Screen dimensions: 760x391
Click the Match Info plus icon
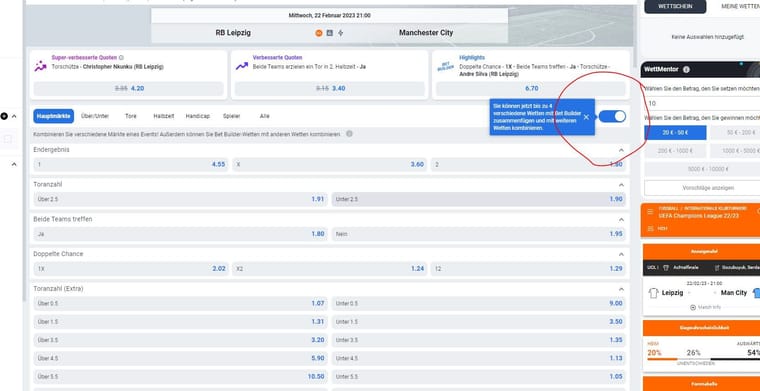pos(693,307)
